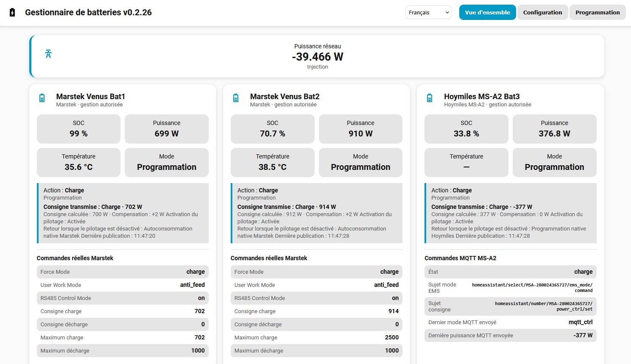Image resolution: width=631 pixels, height=364 pixels.
Task: Click Dernière puissance MQTT envoyée -377 W row
Action: pos(511,335)
